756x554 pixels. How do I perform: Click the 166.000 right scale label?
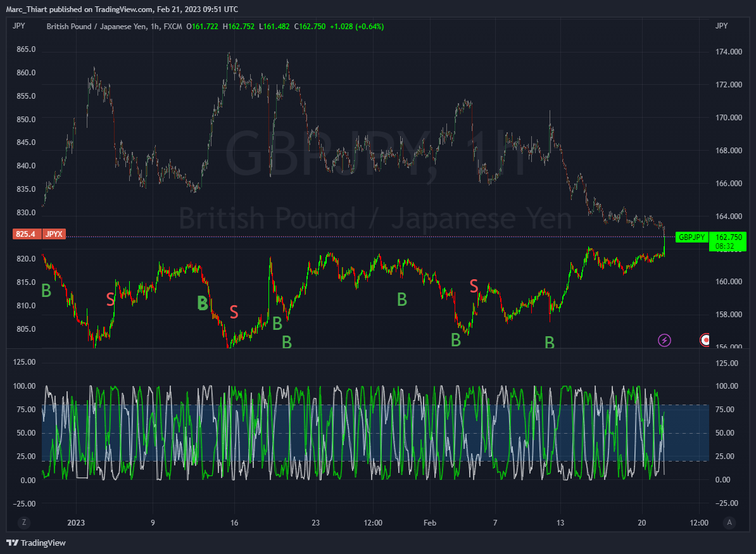(x=729, y=184)
